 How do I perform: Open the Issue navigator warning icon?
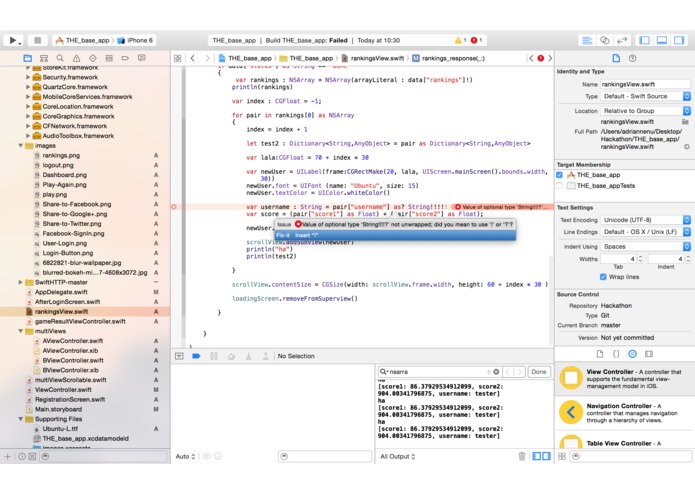click(76, 58)
